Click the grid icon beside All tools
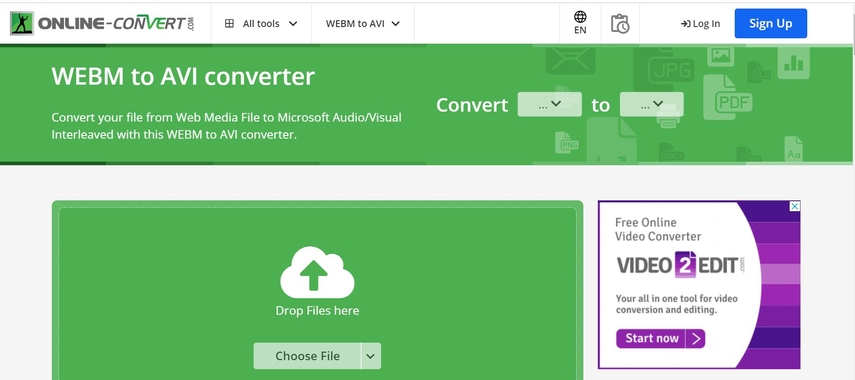The width and height of the screenshot is (855, 380). point(230,23)
